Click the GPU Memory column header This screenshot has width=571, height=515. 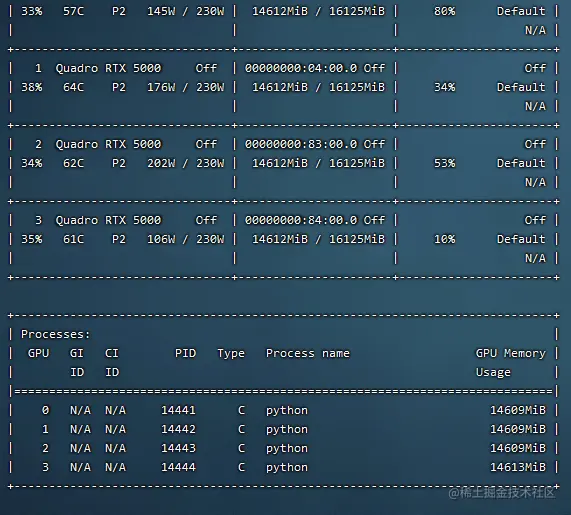[511, 353]
